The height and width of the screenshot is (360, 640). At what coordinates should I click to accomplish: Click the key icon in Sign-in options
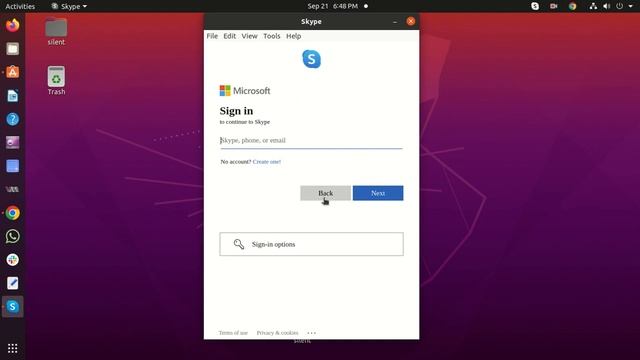(x=239, y=244)
